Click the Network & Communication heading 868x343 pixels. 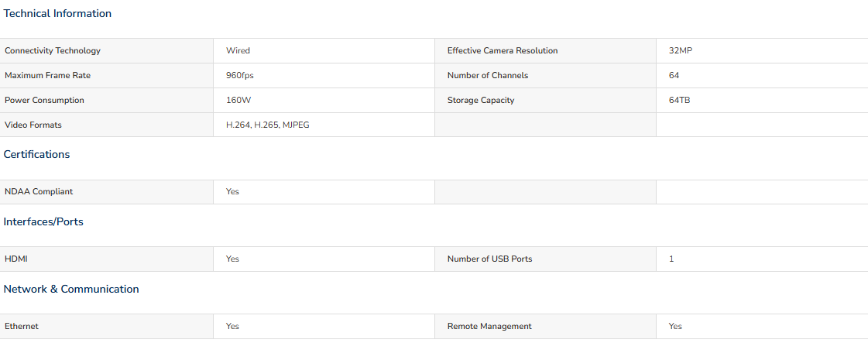71,290
